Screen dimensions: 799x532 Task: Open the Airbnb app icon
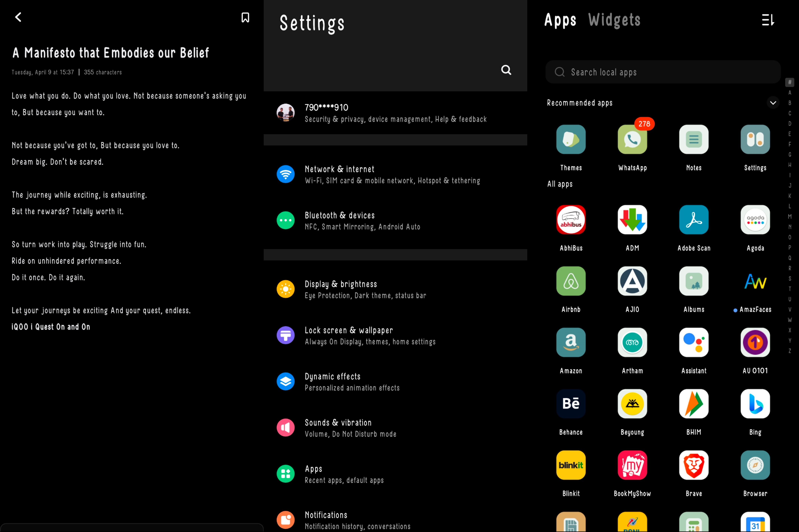click(x=570, y=281)
